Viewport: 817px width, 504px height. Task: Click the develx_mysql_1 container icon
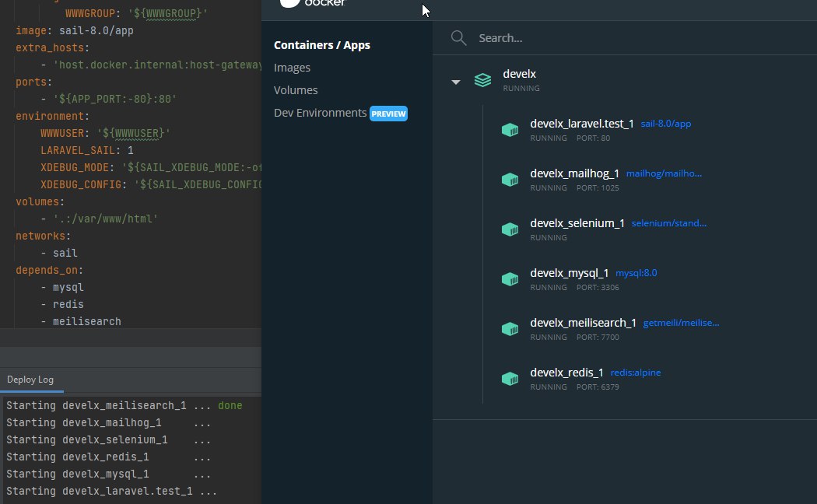tap(510, 279)
